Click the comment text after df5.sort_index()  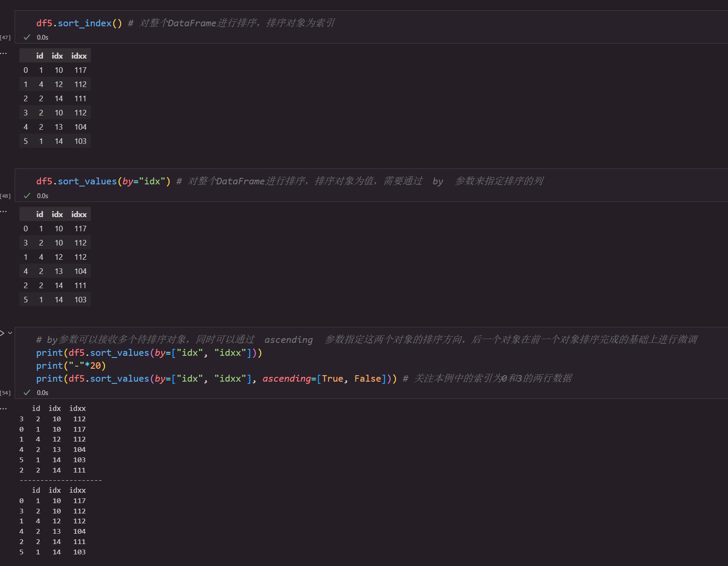pyautogui.click(x=232, y=23)
